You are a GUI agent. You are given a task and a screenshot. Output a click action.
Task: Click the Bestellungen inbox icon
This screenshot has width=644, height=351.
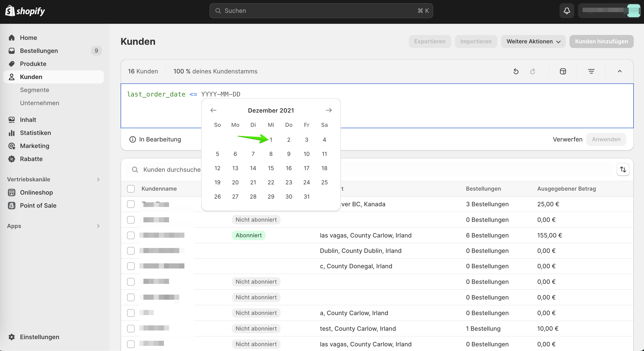(x=11, y=51)
